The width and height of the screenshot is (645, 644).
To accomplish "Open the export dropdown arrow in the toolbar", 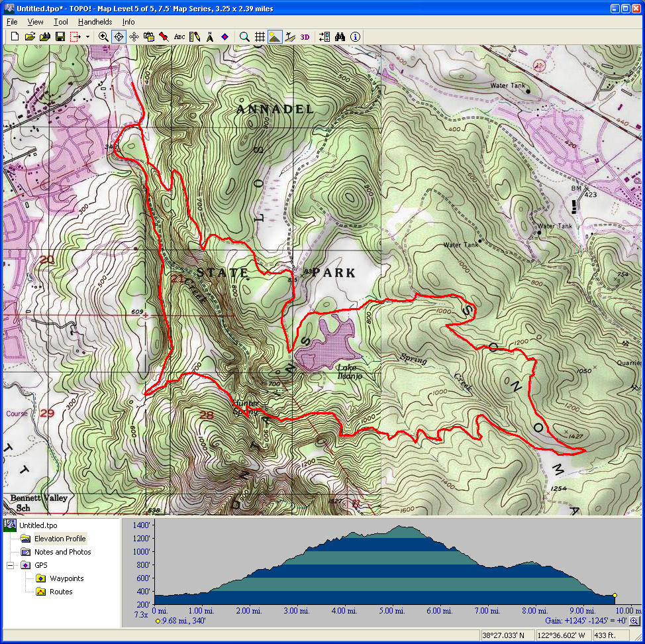I will 87,37.
